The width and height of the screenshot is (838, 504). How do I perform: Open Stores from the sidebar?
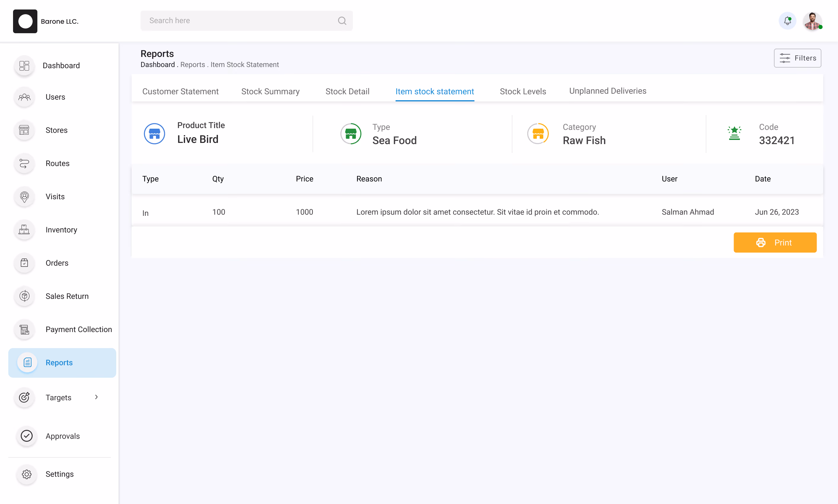point(57,130)
